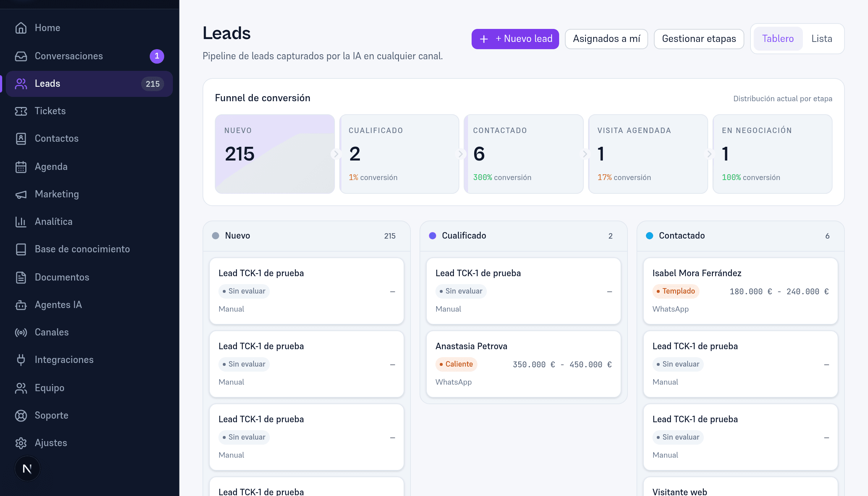
Task: Select the Contactado funnel stage card
Action: [524, 154]
